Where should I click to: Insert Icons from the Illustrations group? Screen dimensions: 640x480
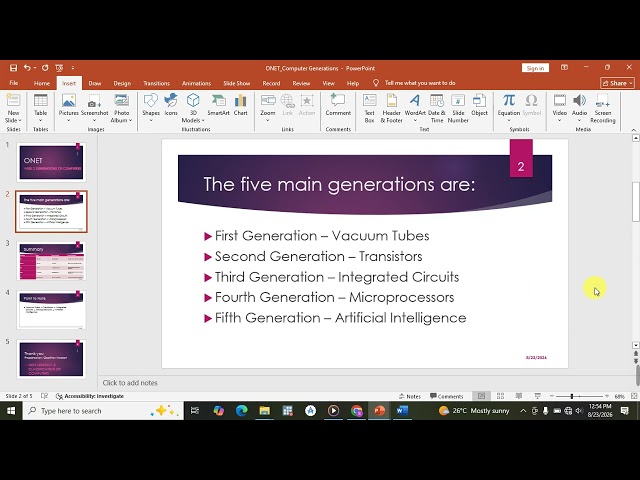(171, 105)
